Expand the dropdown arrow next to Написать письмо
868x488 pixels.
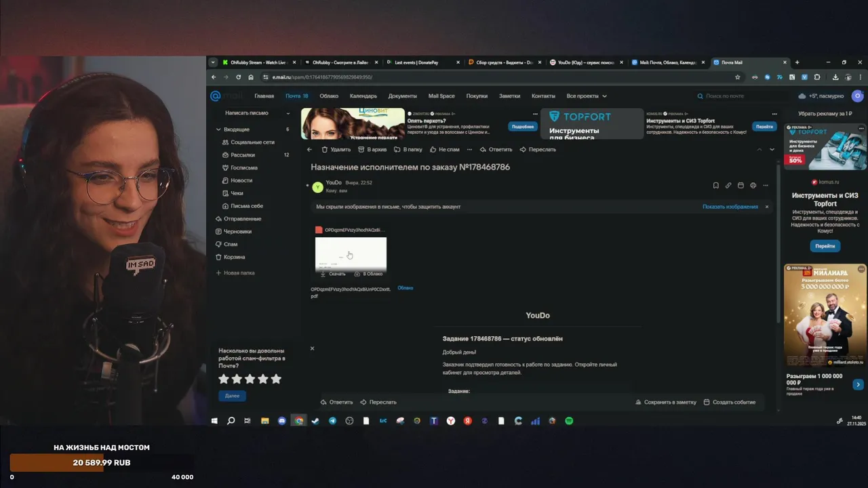pyautogui.click(x=288, y=113)
